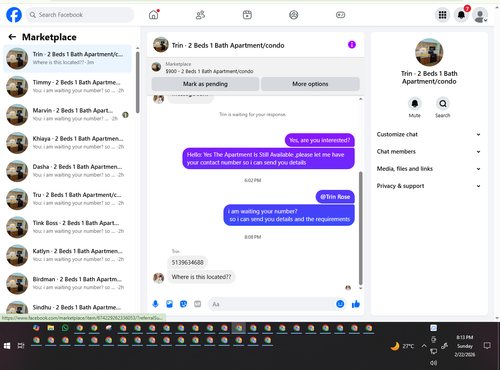Attach a photo or file icon
This screenshot has width=500, height=370.
(x=169, y=304)
